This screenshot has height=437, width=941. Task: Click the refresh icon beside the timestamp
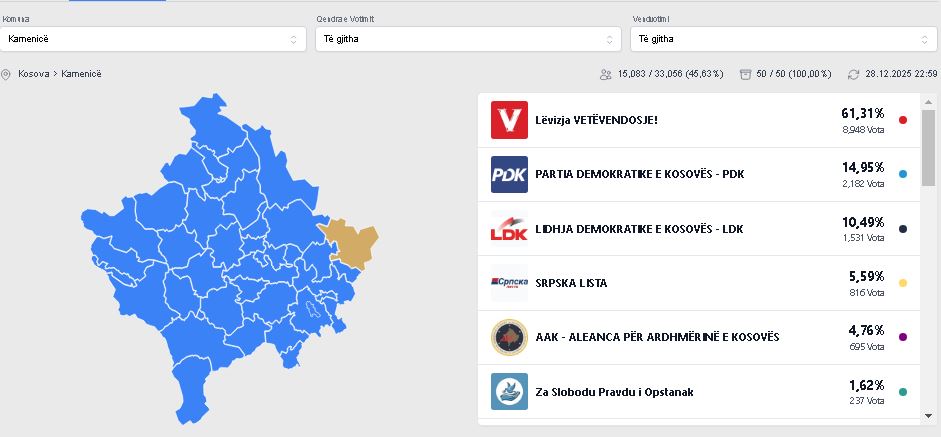coord(853,74)
